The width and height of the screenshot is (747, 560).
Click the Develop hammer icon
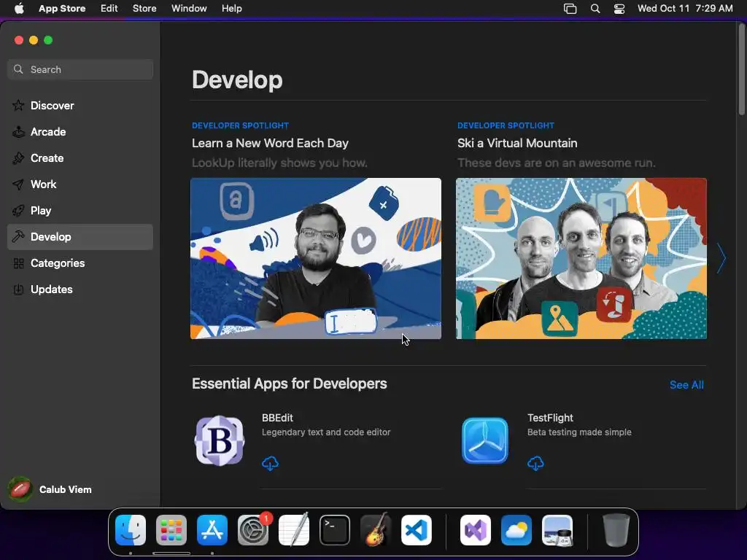tap(18, 237)
